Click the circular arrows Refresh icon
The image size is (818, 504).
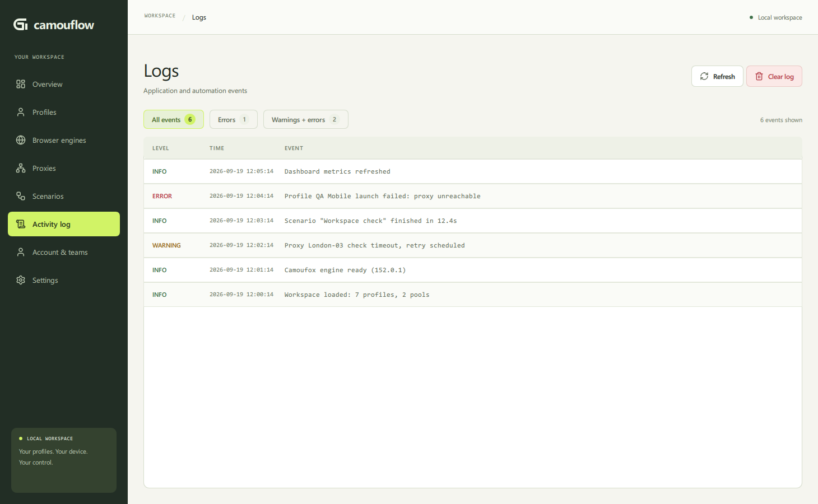tap(704, 76)
